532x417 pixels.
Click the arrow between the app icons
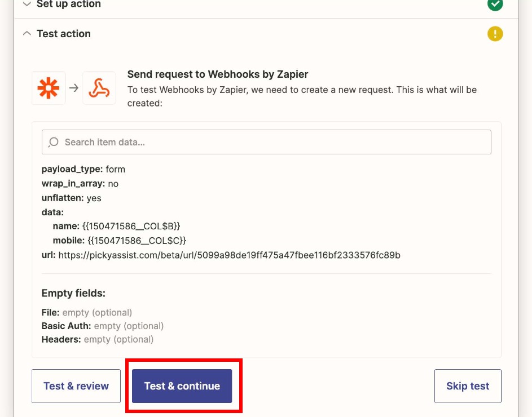point(74,88)
